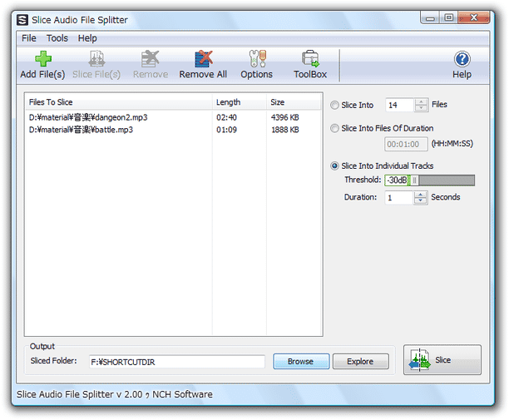
Task: Click the Duration seconds field showing 1
Action: pos(399,198)
